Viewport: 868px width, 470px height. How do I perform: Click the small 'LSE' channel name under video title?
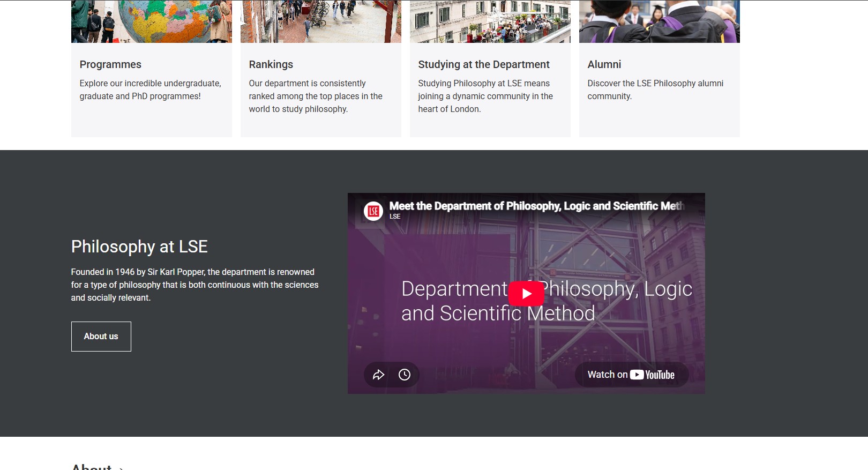coord(395,217)
